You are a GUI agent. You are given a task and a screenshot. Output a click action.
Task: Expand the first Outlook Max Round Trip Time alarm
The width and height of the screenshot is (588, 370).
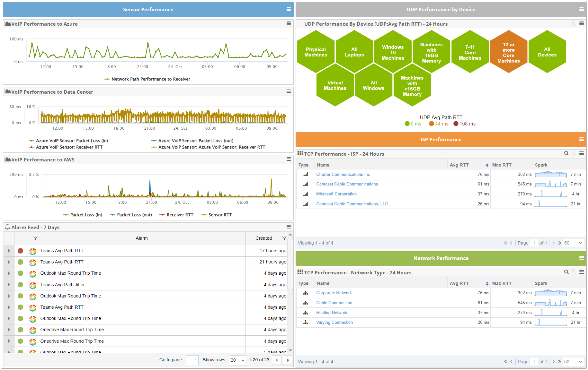(x=9, y=273)
